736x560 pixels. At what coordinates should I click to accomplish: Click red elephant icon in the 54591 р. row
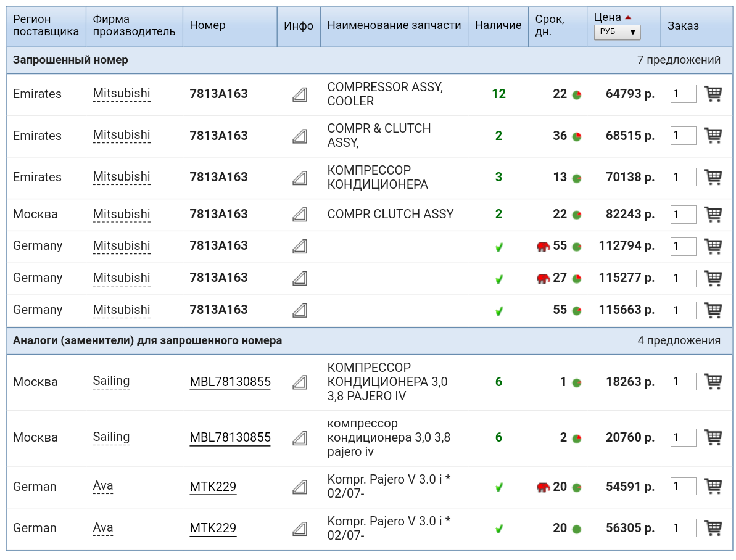[543, 487]
